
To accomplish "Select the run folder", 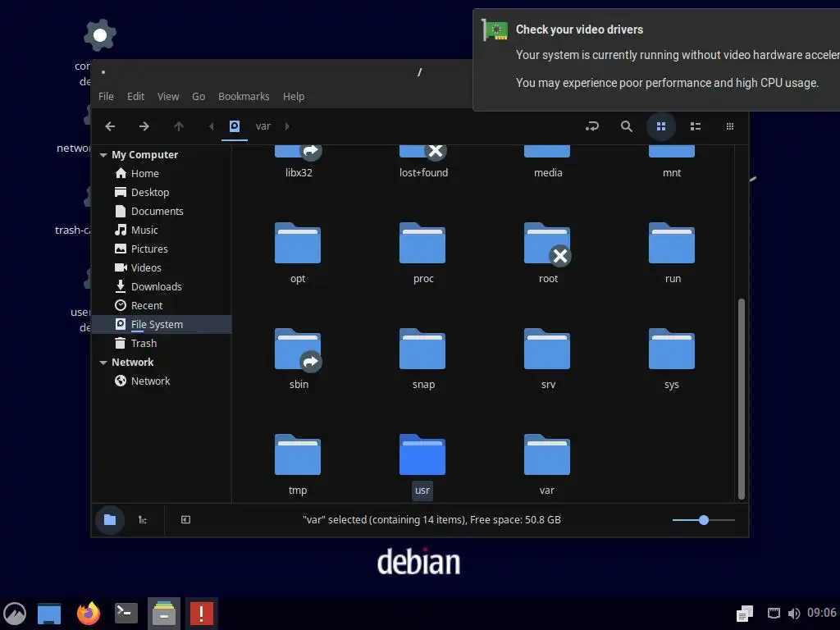I will click(672, 243).
